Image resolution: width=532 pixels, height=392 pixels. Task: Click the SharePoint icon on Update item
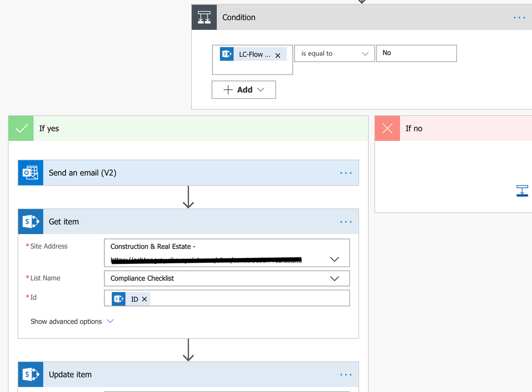pyautogui.click(x=30, y=374)
